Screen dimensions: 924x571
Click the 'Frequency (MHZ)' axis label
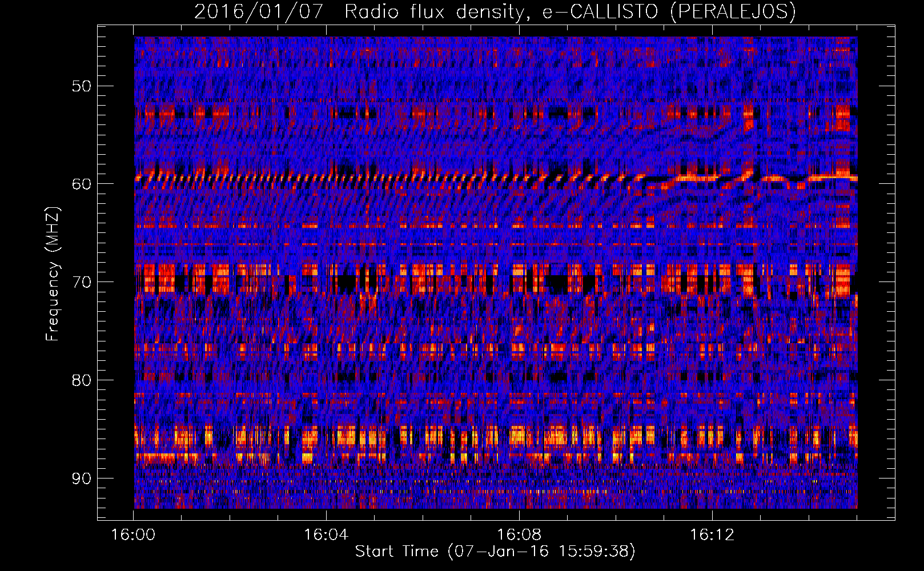click(x=52, y=274)
